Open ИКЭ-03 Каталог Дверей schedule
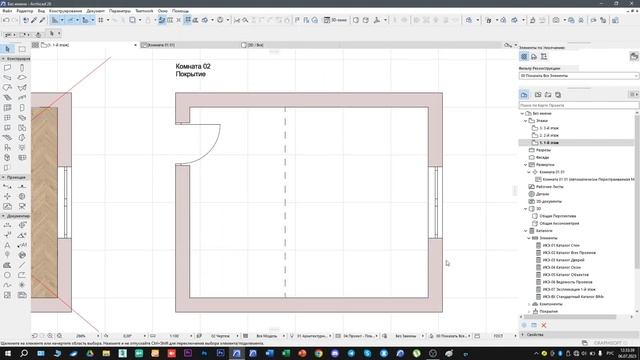The height and width of the screenshot is (360, 640). point(563,260)
